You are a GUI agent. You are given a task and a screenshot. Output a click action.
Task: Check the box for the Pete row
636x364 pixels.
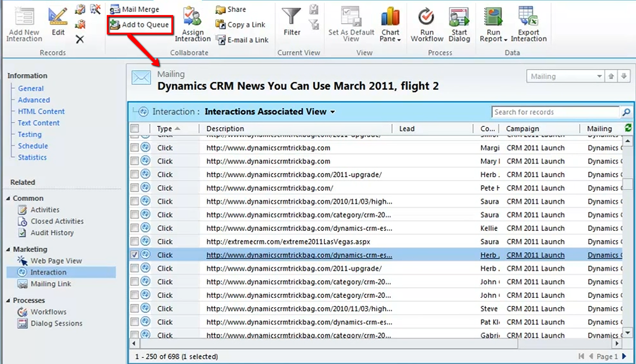point(135,188)
